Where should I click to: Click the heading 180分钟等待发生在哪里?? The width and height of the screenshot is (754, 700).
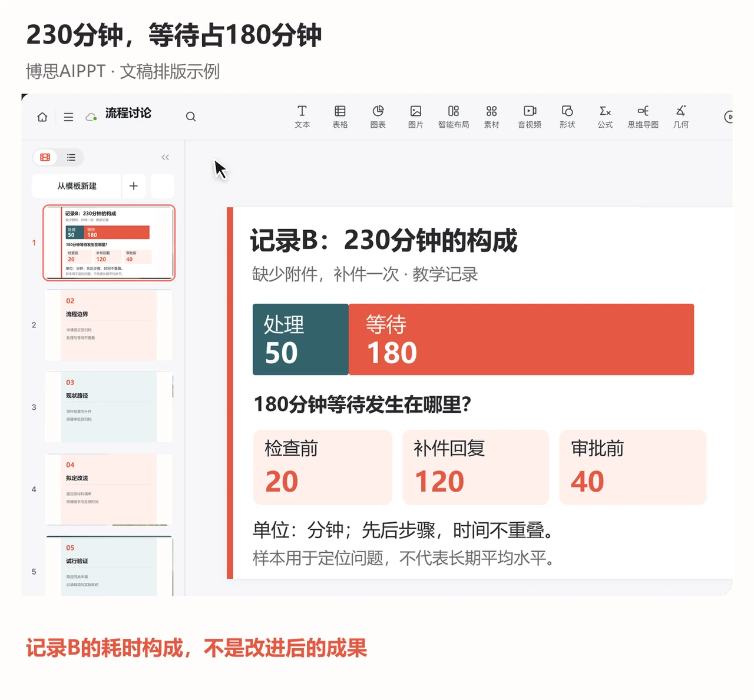pos(362,404)
